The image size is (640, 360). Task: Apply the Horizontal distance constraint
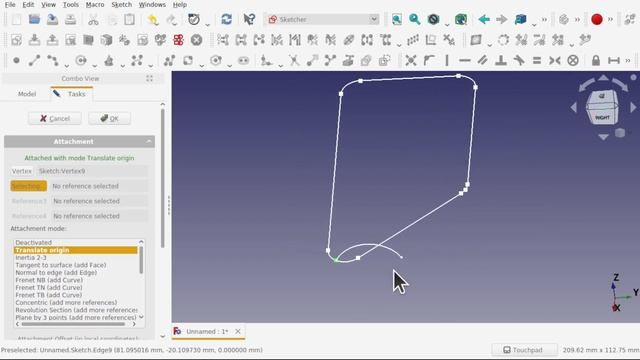pyautogui.click(x=613, y=60)
